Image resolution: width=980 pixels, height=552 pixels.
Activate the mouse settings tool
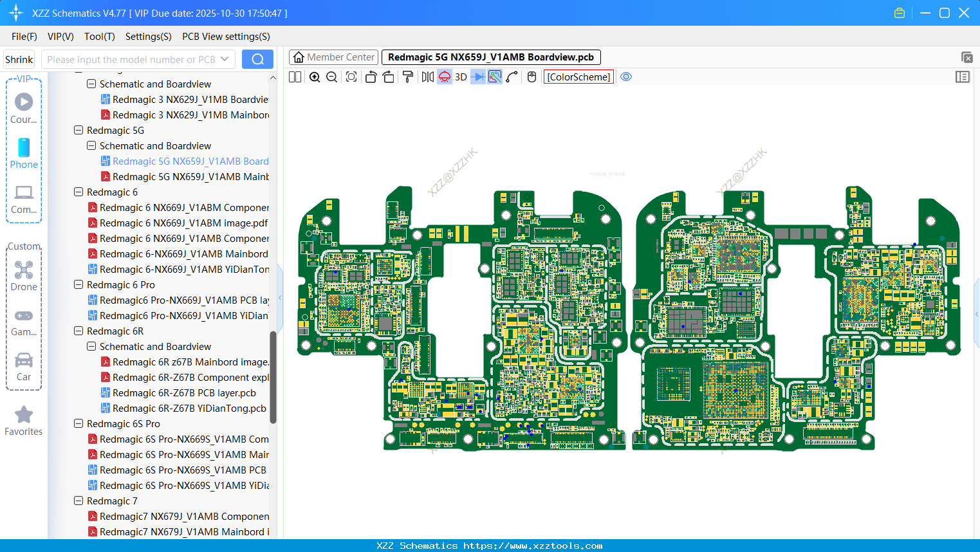(x=531, y=77)
